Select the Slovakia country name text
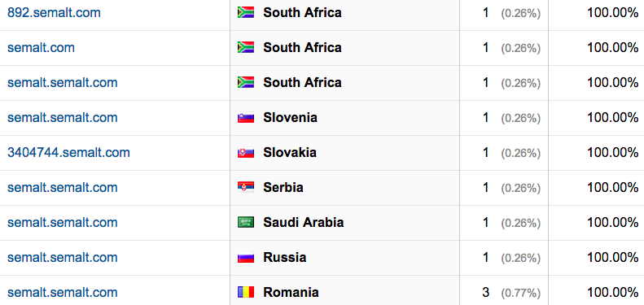The width and height of the screenshot is (644, 305). [290, 153]
